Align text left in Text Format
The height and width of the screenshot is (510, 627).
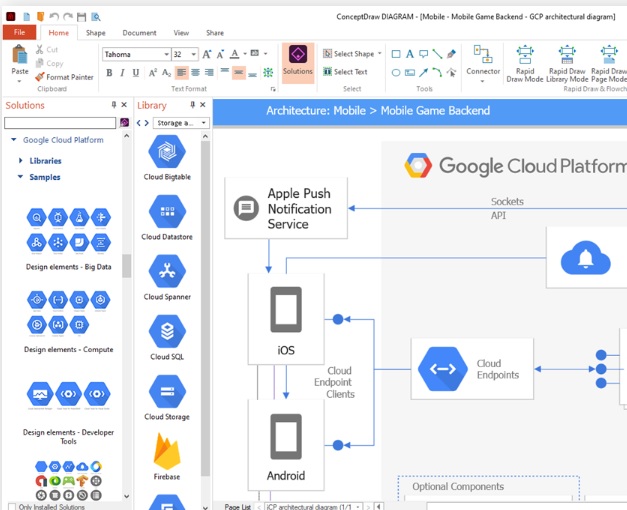pos(181,72)
